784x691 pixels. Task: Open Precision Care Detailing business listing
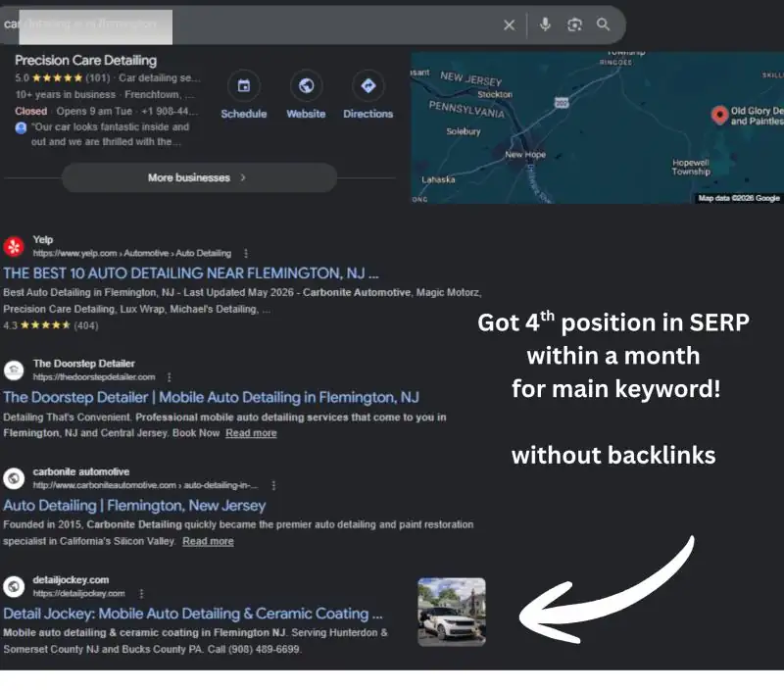click(x=85, y=61)
